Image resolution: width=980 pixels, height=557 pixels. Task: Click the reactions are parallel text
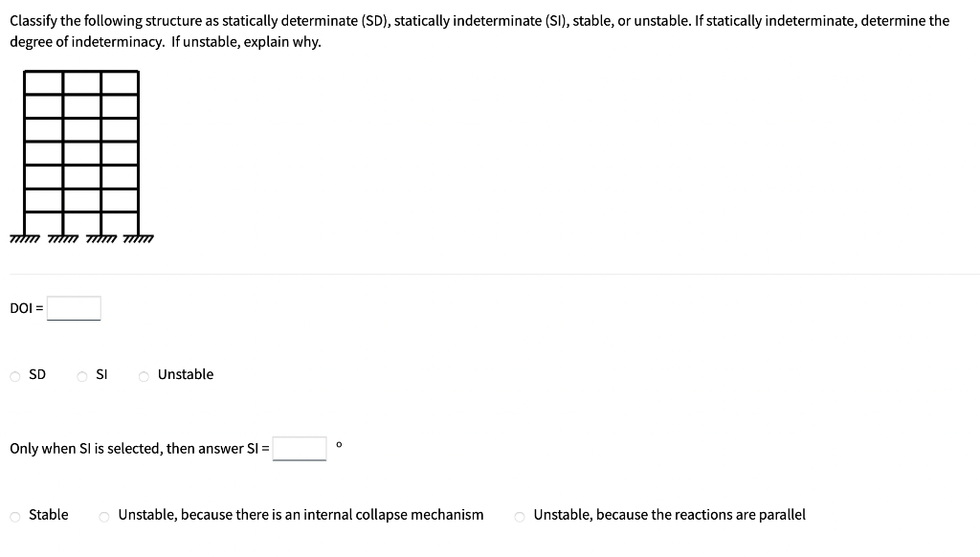pos(670,514)
